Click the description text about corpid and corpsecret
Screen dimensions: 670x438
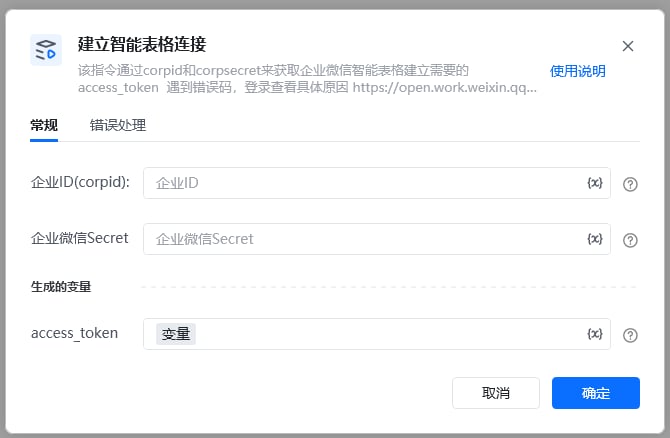point(307,79)
